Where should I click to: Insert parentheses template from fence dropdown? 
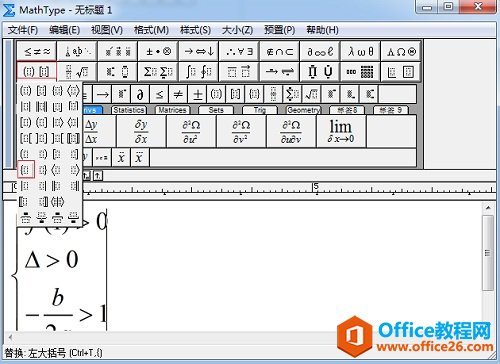[25, 91]
